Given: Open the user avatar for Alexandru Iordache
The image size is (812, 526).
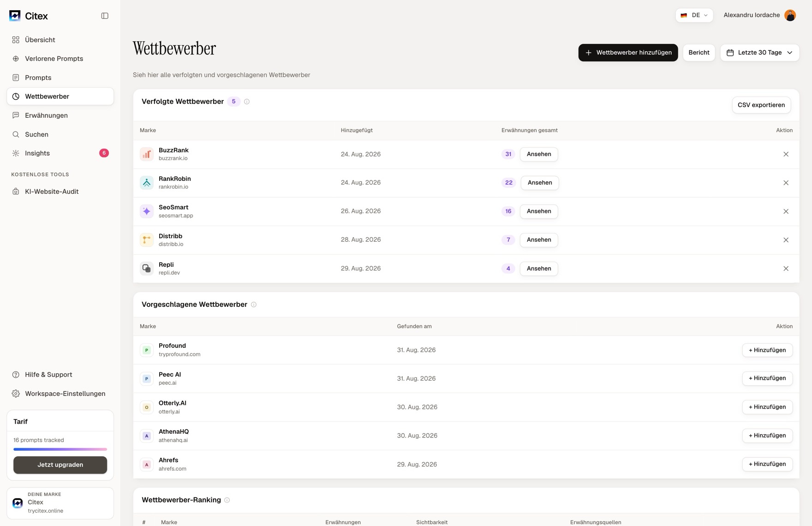Looking at the screenshot, I should (790, 15).
